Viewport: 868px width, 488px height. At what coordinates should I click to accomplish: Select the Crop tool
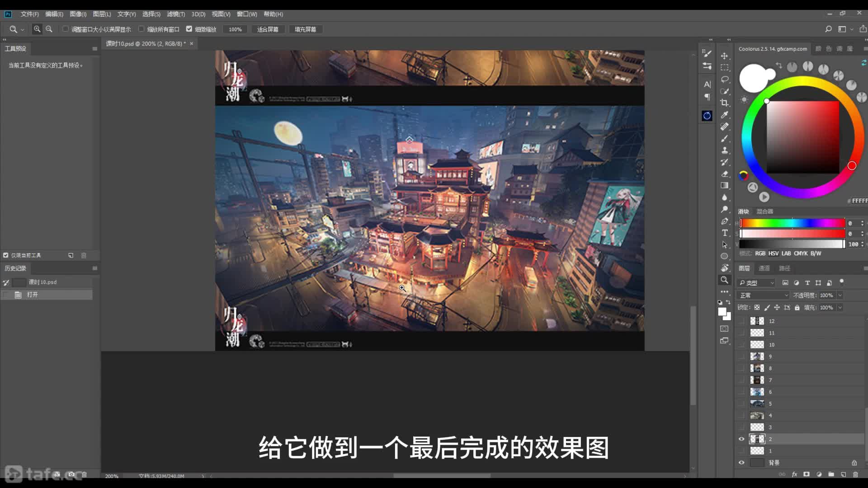[724, 103]
